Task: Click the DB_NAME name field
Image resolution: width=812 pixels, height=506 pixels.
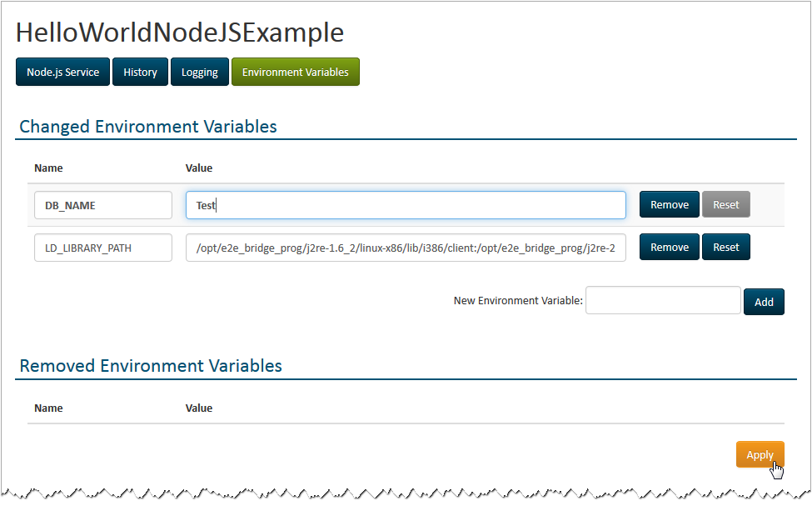Action: (x=103, y=205)
